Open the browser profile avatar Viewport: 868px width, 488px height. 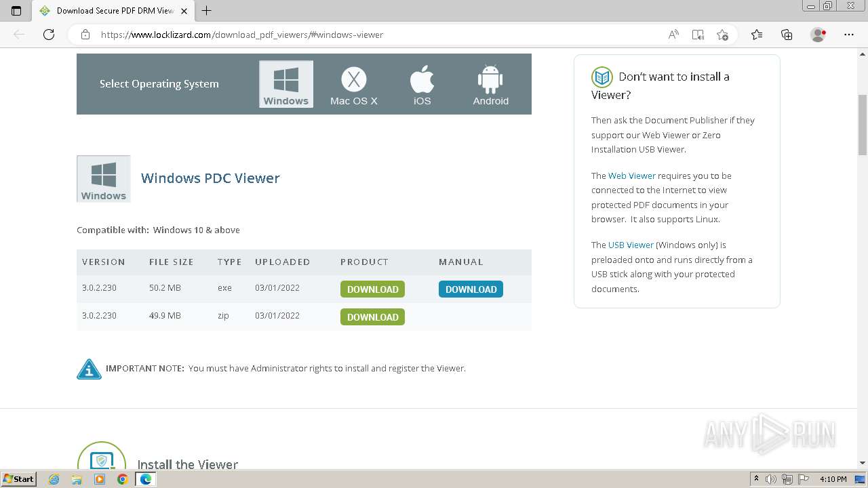click(818, 35)
